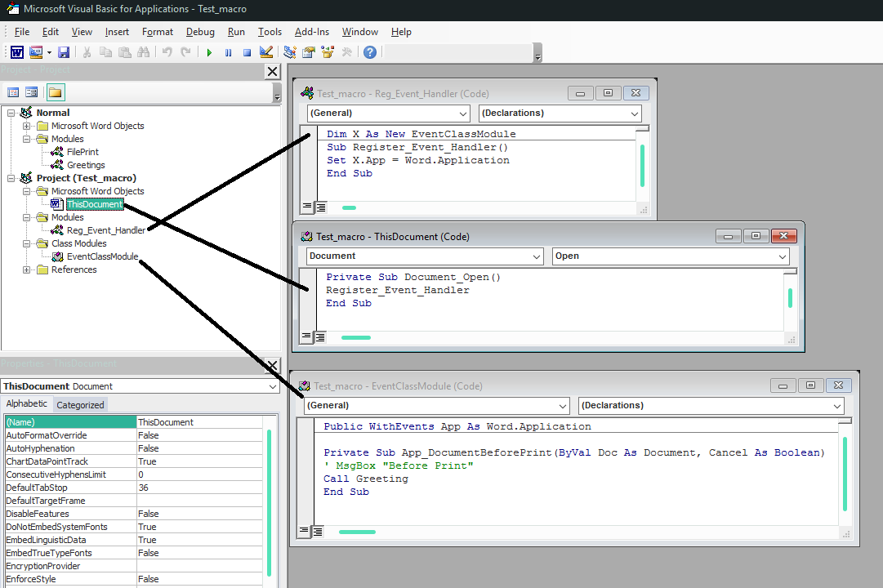The image size is (883, 588).
Task: Expand the References folder in project tree
Action: click(x=27, y=269)
